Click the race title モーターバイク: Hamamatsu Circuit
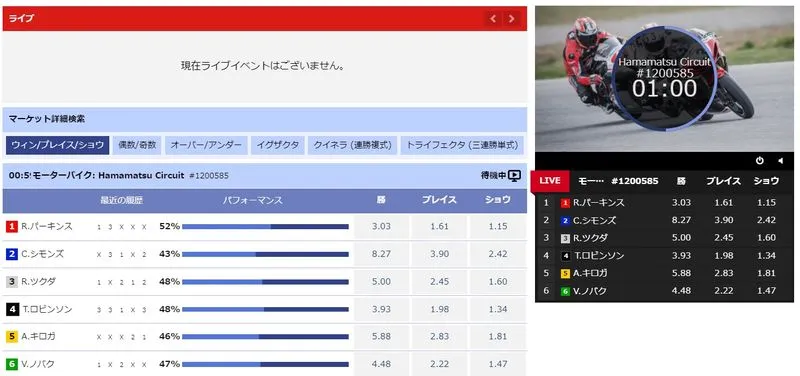Viewport: 800px width, 376px height. 108,176
